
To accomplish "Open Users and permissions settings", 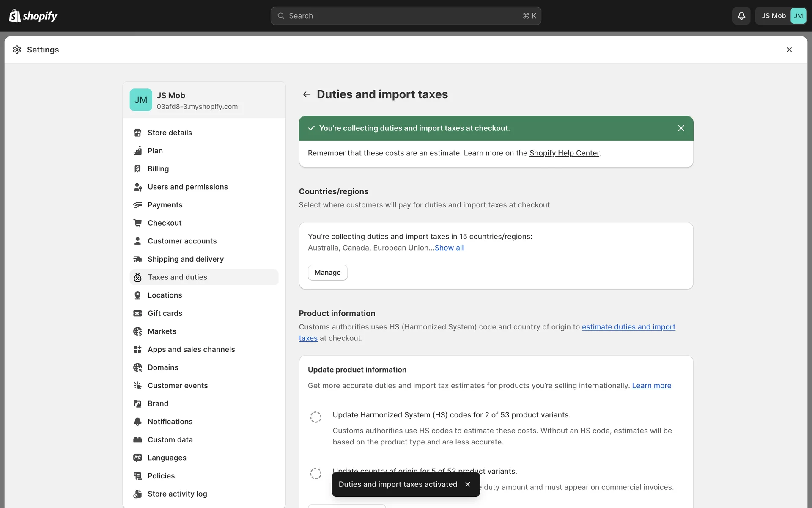I will tap(187, 187).
